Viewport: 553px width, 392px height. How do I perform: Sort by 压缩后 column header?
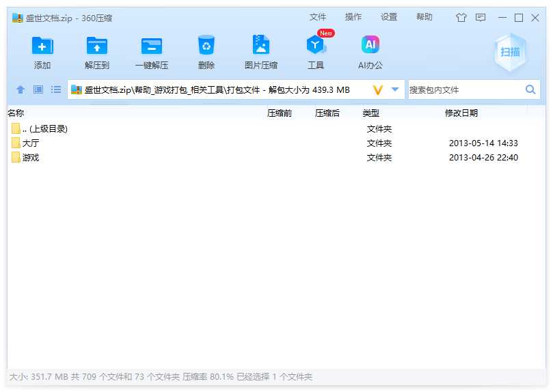(x=327, y=113)
